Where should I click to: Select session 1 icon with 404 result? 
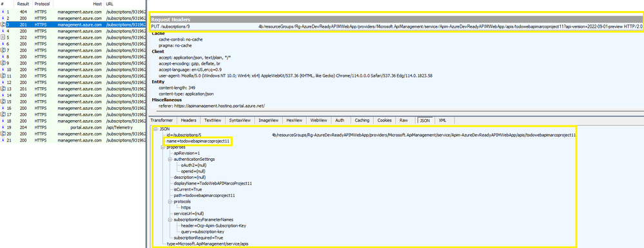(x=3, y=12)
